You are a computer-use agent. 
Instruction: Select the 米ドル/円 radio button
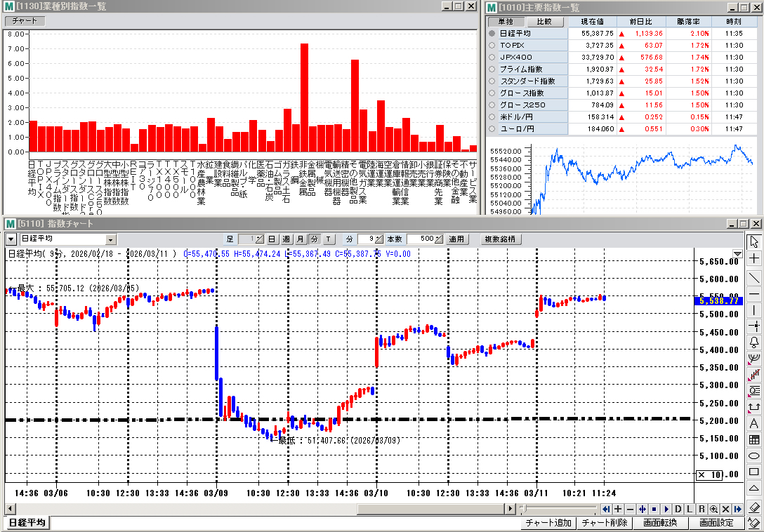pyautogui.click(x=492, y=117)
